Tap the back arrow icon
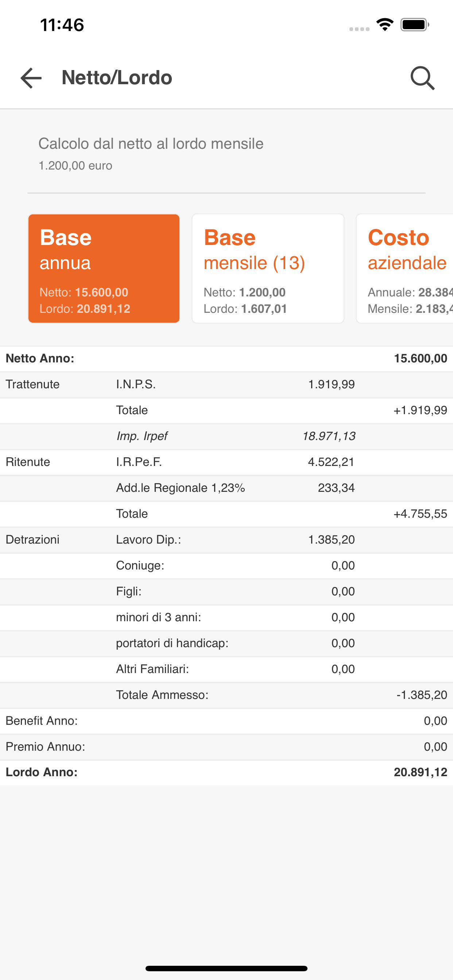This screenshot has width=453, height=980. [31, 78]
